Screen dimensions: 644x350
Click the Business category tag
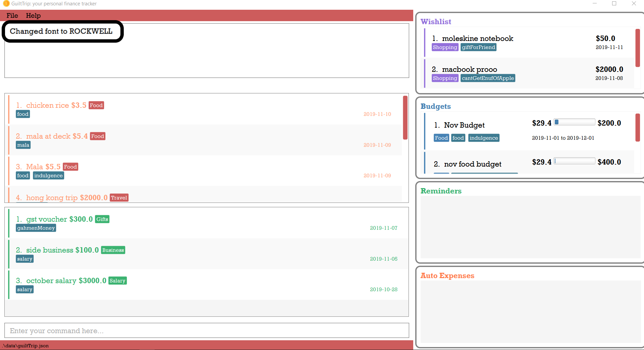[x=113, y=250]
